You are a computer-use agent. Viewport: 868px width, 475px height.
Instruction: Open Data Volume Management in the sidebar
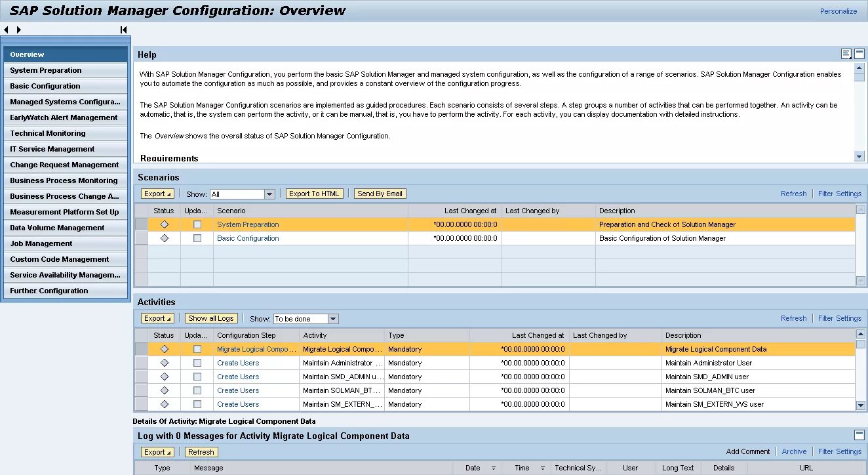(66, 228)
